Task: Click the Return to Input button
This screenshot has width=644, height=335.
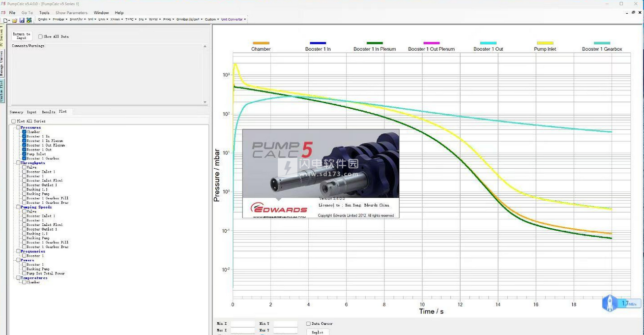Action: point(22,36)
